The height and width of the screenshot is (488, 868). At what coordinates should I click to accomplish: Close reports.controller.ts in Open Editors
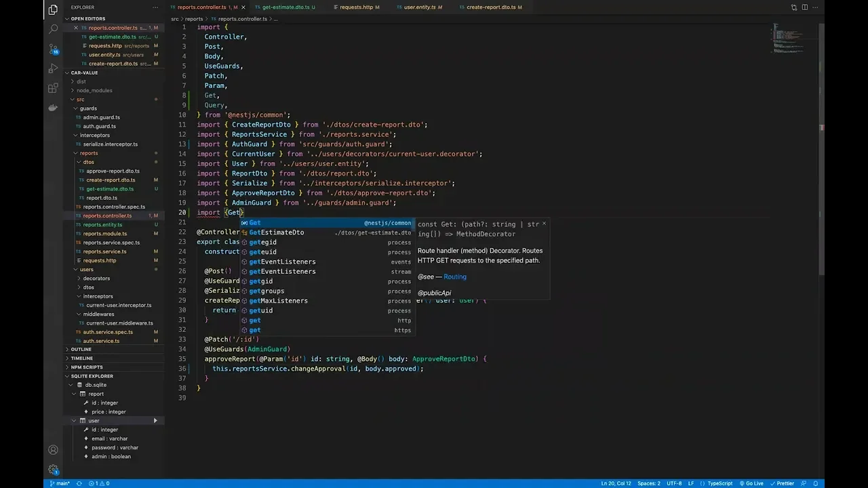tap(76, 28)
